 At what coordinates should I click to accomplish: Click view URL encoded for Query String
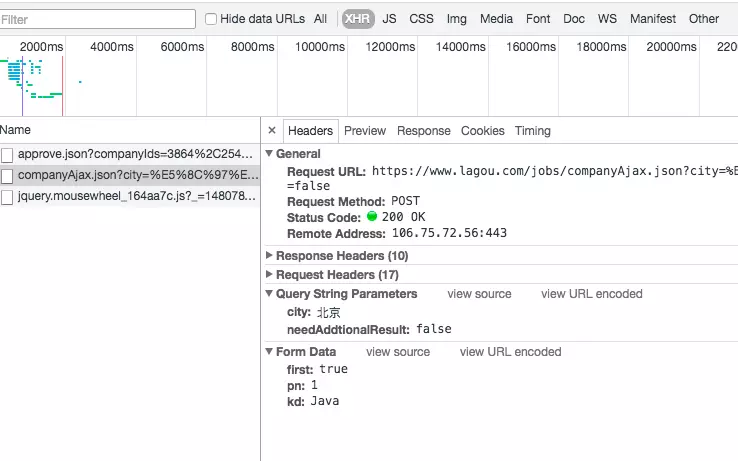[x=591, y=294]
